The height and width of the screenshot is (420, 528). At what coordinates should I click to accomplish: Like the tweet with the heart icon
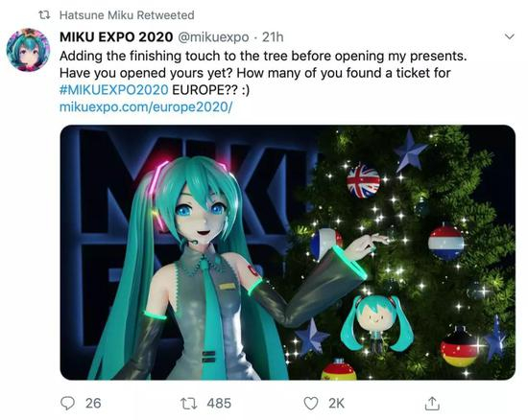pos(310,403)
